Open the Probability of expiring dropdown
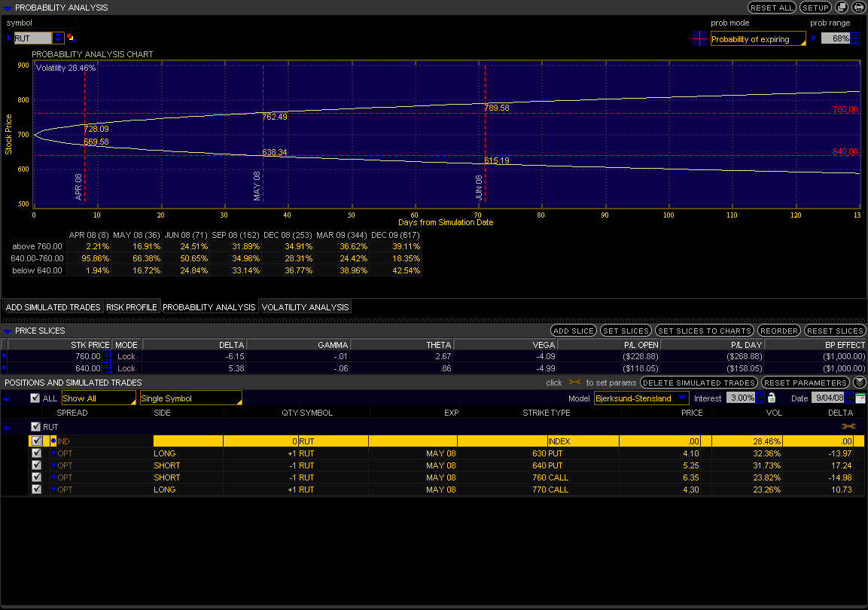The width and height of the screenshot is (868, 610). [x=757, y=39]
